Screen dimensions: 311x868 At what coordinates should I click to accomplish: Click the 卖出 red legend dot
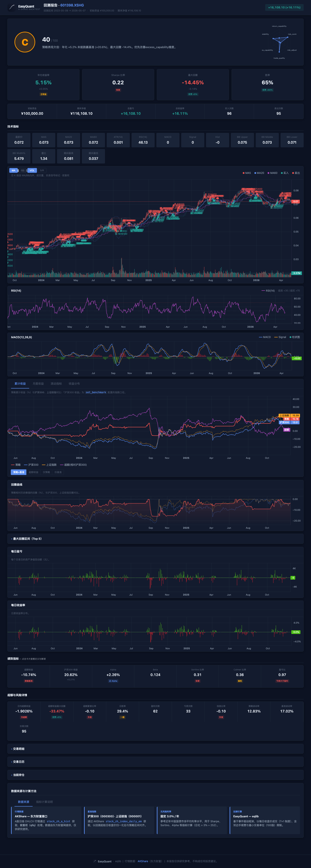pyautogui.click(x=293, y=173)
